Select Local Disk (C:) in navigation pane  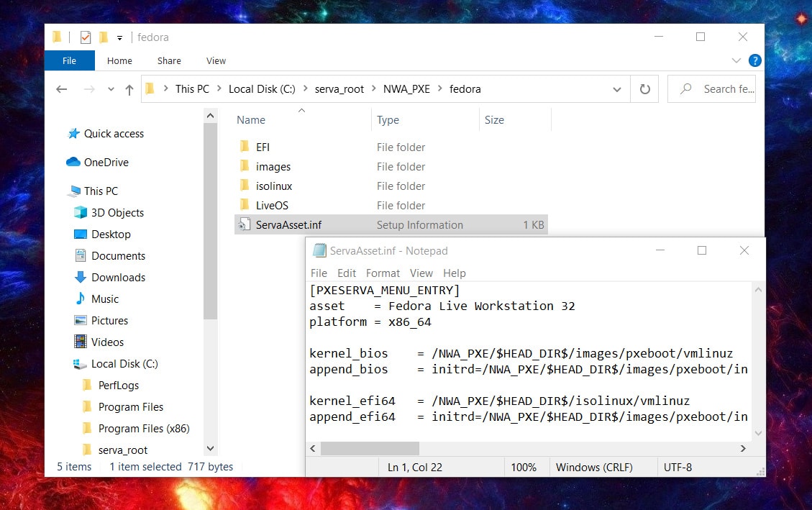[x=124, y=364]
